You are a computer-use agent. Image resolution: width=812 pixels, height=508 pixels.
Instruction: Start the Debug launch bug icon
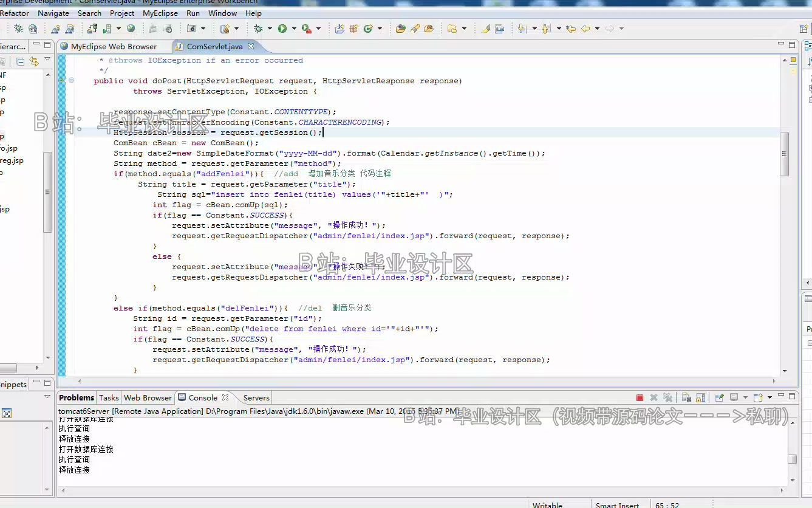258,29
